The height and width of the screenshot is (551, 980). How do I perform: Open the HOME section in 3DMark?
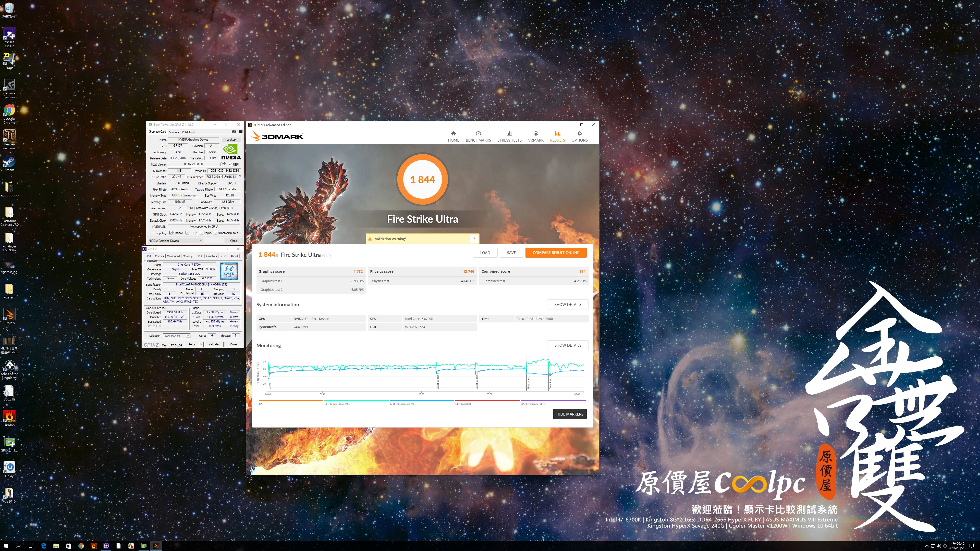pos(453,136)
